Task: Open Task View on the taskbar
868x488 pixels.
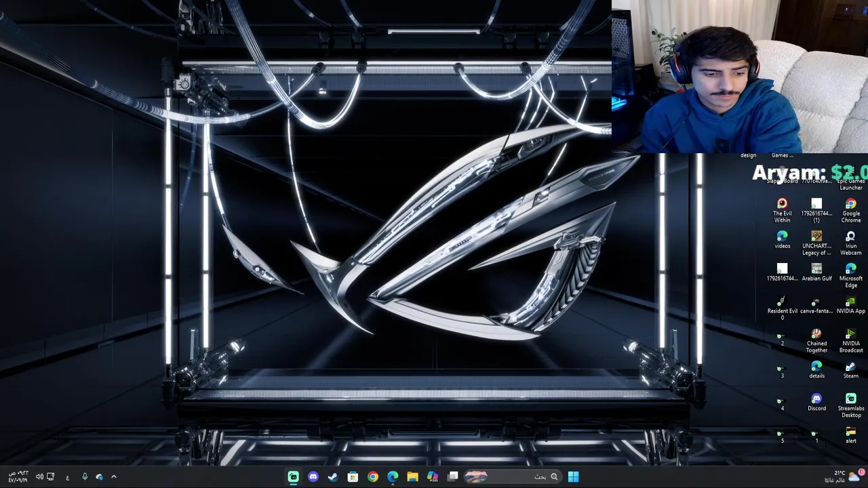Action: [x=453, y=477]
